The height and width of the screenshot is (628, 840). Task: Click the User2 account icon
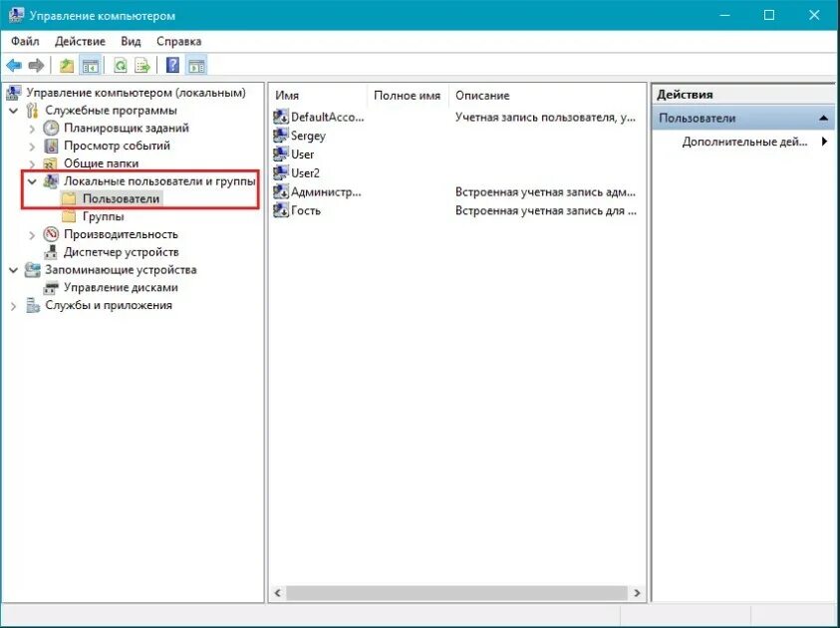(x=281, y=172)
